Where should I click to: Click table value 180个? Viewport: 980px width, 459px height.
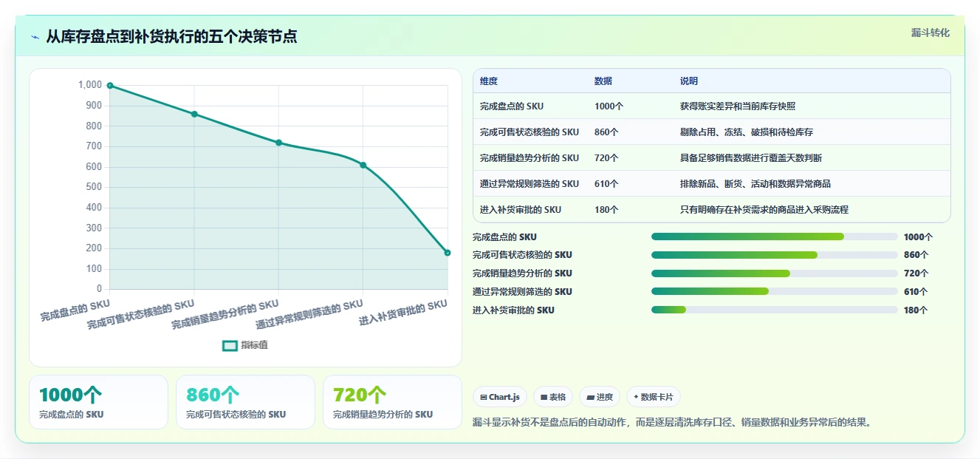(606, 210)
